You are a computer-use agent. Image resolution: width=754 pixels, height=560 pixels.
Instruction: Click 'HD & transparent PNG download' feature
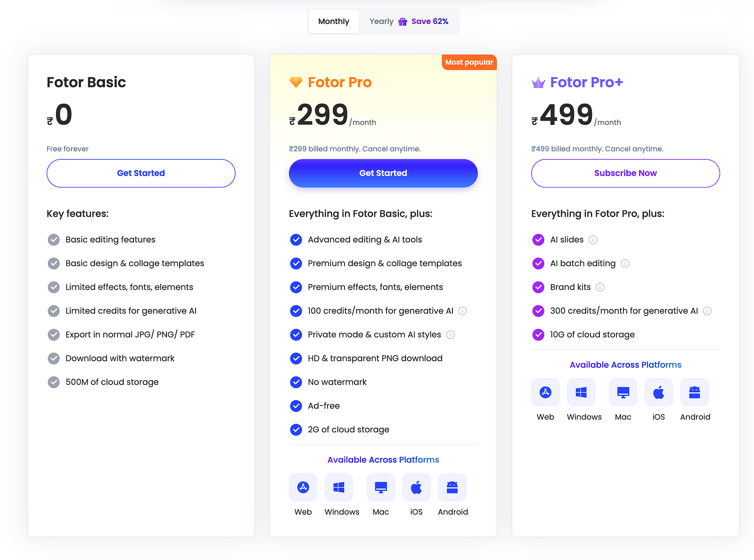point(375,358)
